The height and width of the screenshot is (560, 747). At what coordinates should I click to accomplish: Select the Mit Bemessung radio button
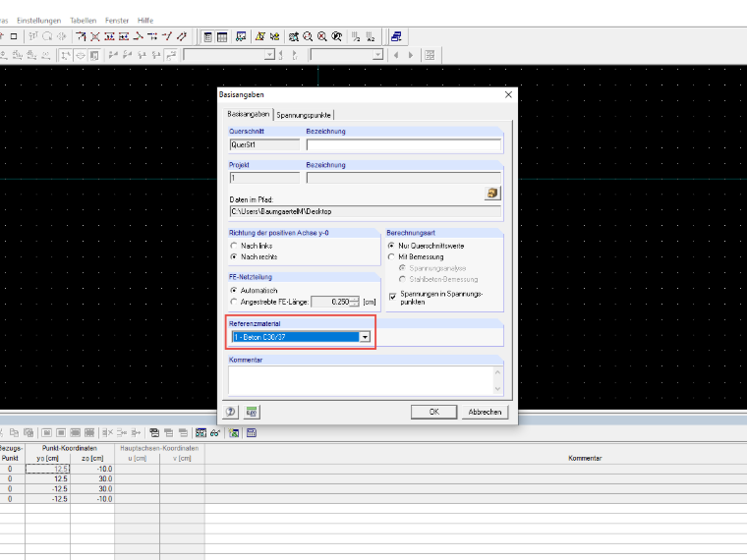391,256
